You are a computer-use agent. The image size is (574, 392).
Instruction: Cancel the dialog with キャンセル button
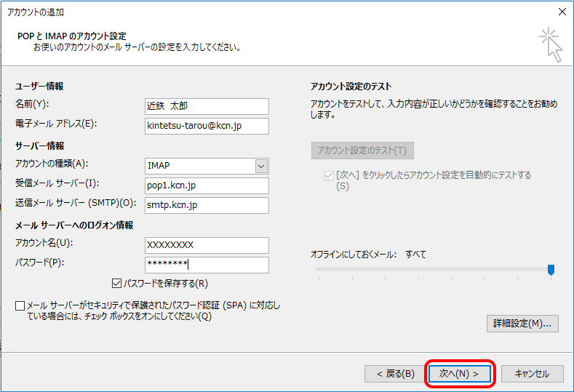click(532, 374)
